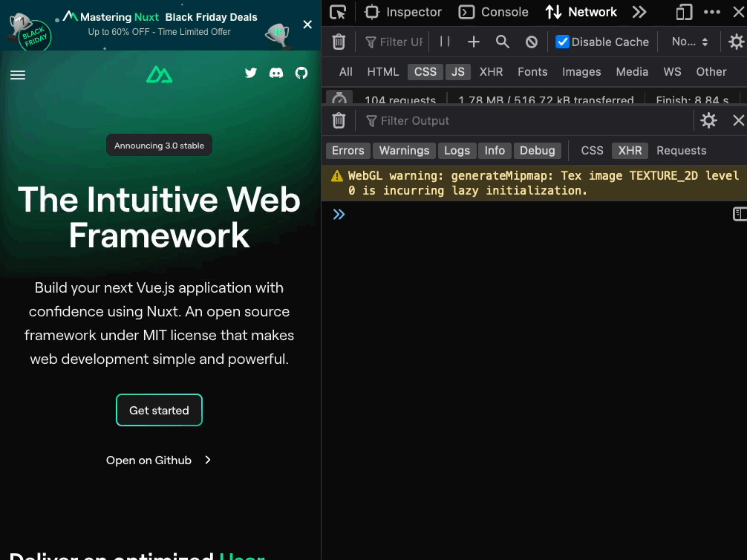747x560 pixels.
Task: Switch to the Console tab
Action: [x=493, y=12]
